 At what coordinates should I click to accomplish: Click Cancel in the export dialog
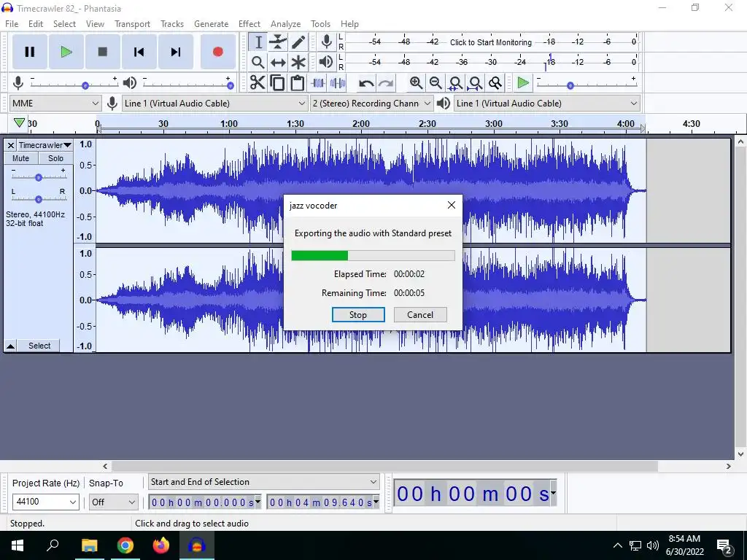420,315
